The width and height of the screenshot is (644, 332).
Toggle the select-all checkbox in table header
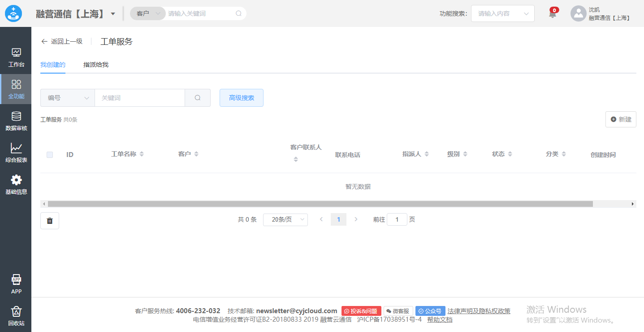pos(50,155)
